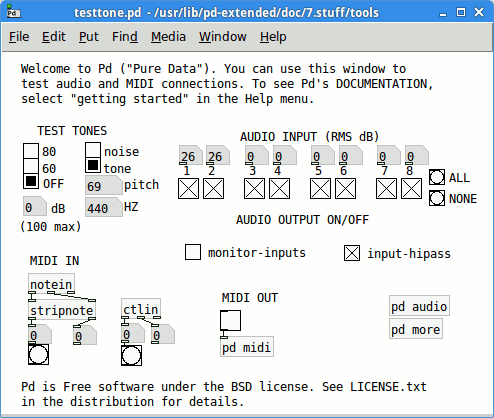
Task: Select the OFF test tone option
Action: click(x=31, y=181)
